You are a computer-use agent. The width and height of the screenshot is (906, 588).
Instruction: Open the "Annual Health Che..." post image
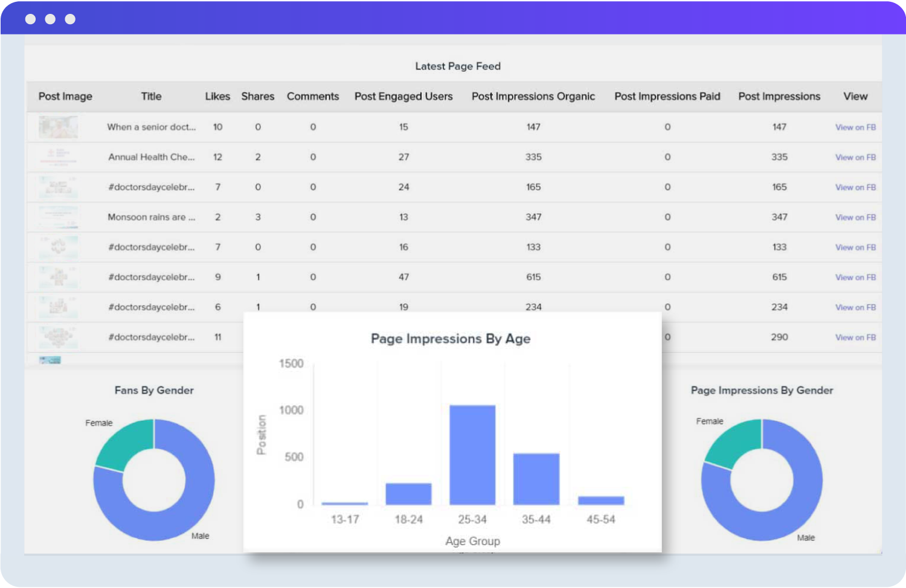(57, 156)
